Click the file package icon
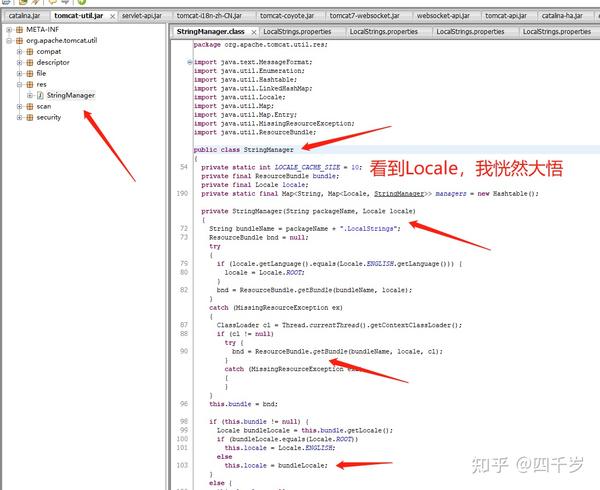The height and width of the screenshot is (490, 600). click(30, 73)
